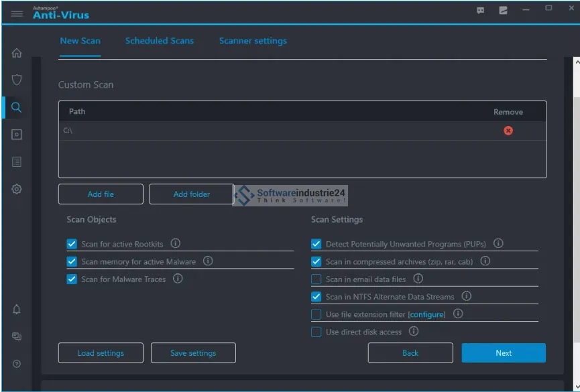Open the Home page from the sidebar
Viewport: 580px width, 392px height.
(17, 53)
